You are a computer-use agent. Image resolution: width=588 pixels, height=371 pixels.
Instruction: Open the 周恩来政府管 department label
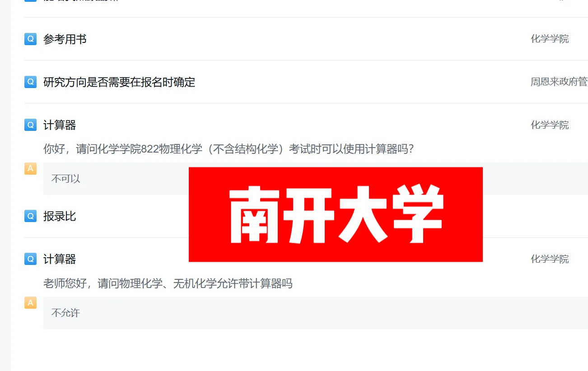(x=559, y=82)
